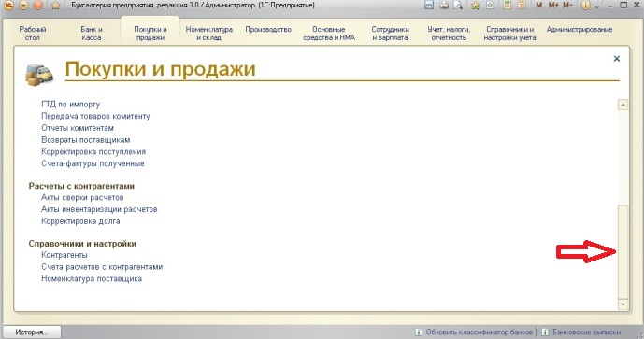The width and height of the screenshot is (644, 339).
Task: Click the M+ memory add button
Action: 553,5
